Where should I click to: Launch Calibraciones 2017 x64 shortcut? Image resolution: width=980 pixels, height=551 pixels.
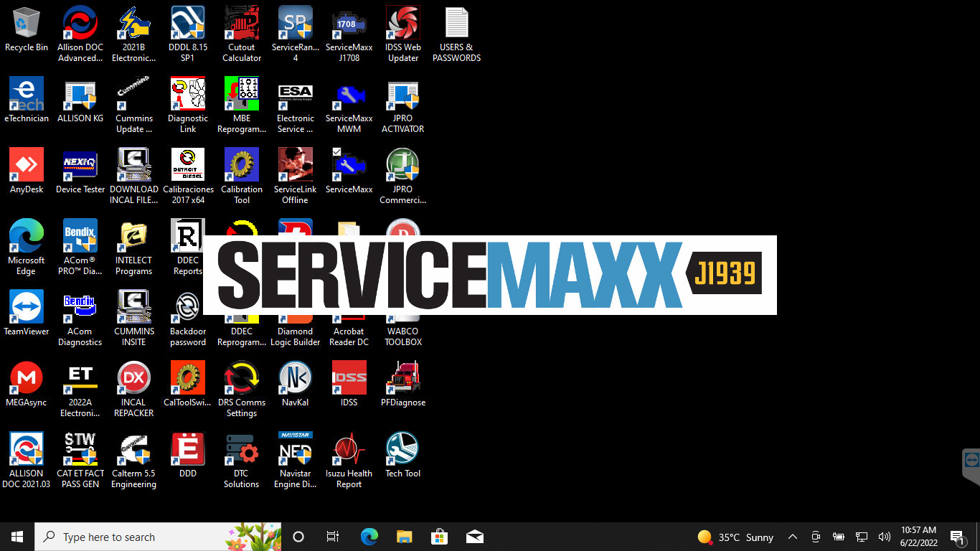point(188,176)
